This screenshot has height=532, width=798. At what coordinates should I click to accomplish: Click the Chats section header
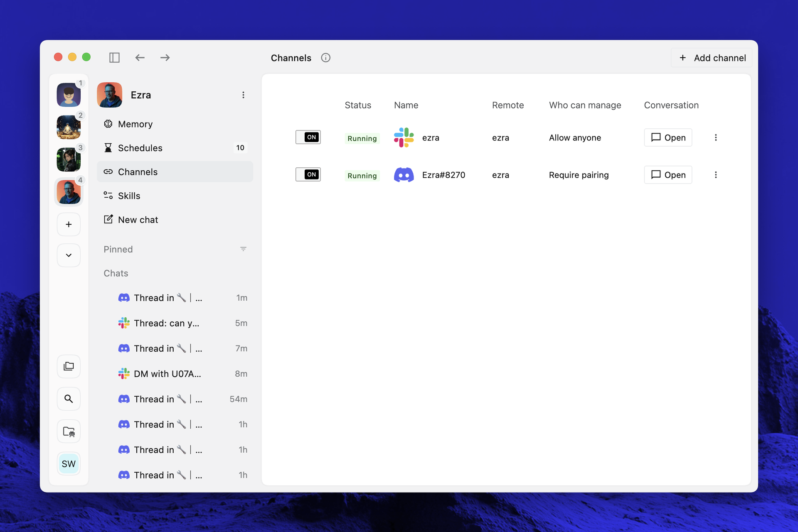116,273
